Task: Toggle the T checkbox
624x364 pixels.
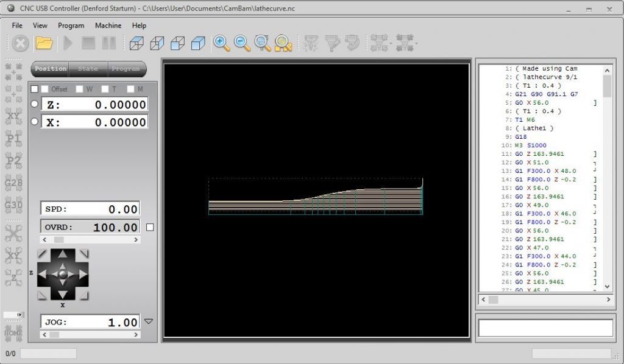Action: click(x=105, y=89)
